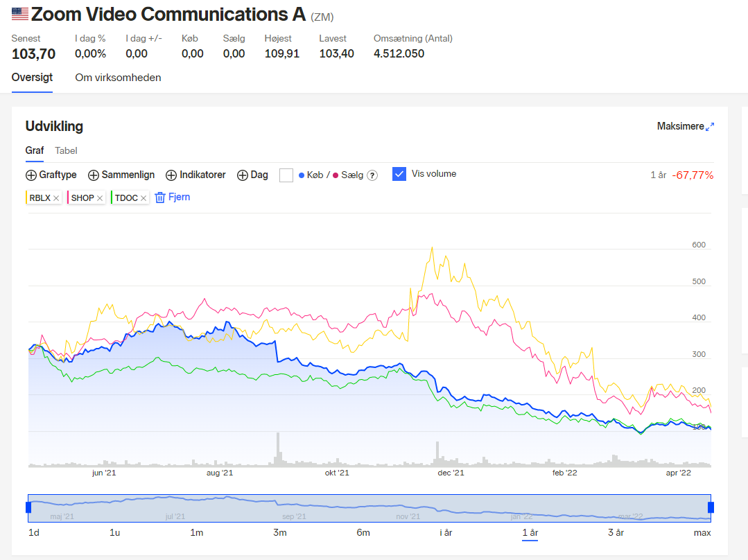The image size is (748, 560).
Task: Select the max time range
Action: point(702,532)
